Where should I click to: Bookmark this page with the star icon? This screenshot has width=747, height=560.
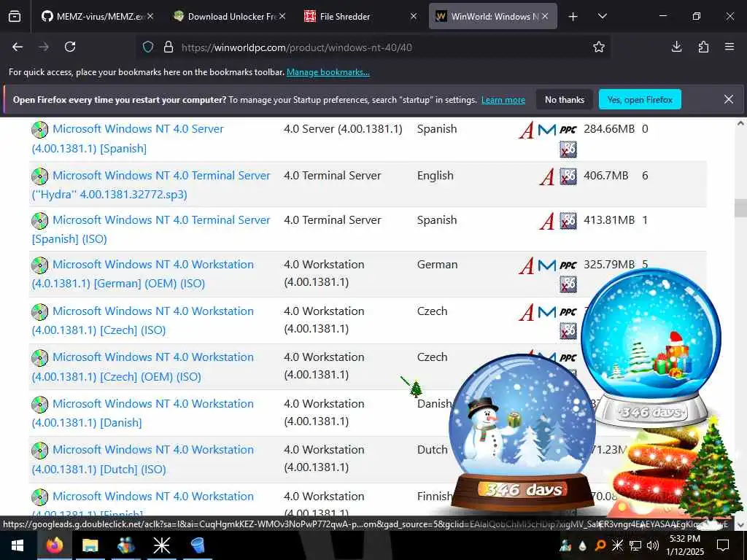(x=599, y=47)
